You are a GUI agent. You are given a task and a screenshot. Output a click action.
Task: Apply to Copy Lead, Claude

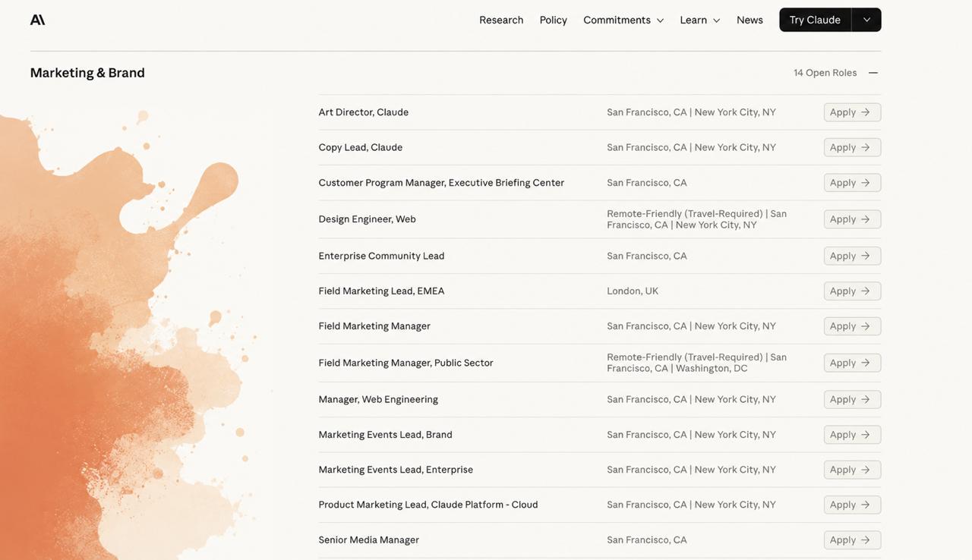852,147
